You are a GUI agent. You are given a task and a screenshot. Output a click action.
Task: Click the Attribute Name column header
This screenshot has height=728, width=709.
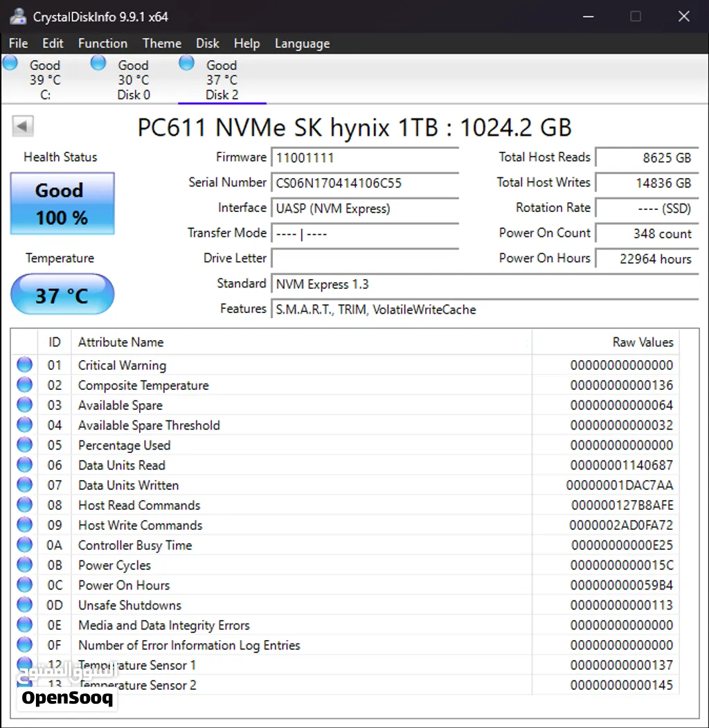(302, 342)
